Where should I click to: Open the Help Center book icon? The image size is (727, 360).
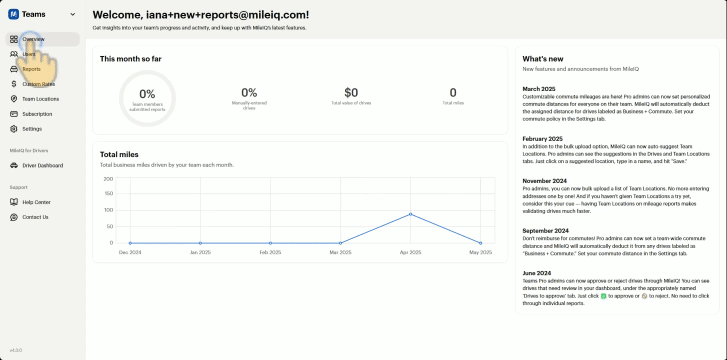14,202
